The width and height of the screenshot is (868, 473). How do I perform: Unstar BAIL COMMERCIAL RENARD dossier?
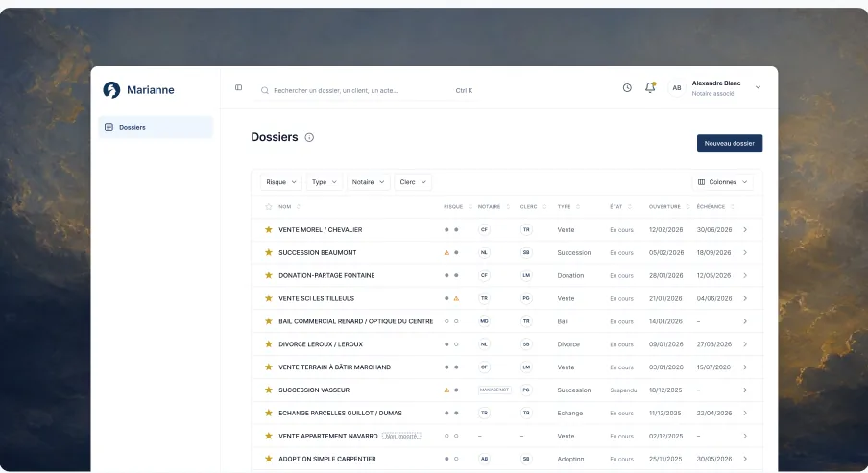pos(269,321)
